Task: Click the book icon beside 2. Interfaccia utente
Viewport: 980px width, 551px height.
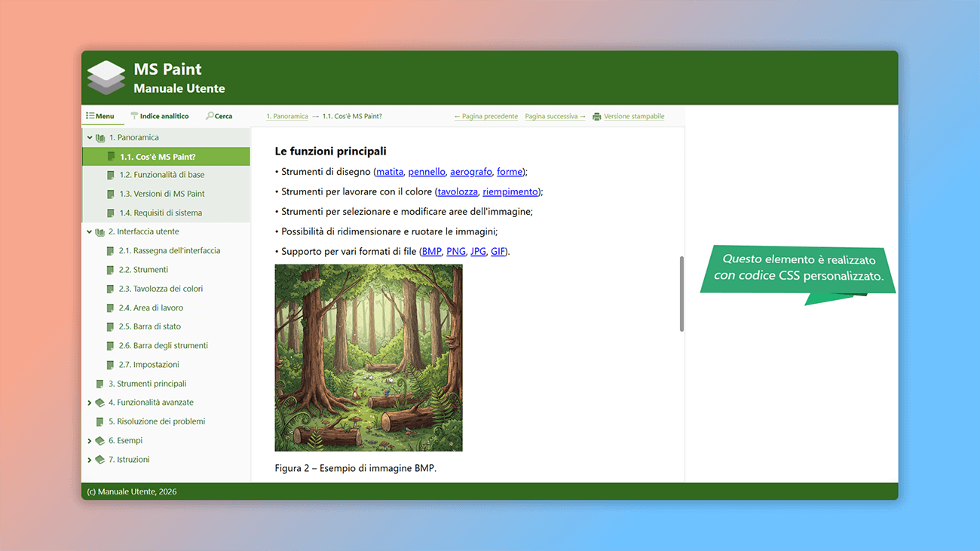Action: (100, 231)
